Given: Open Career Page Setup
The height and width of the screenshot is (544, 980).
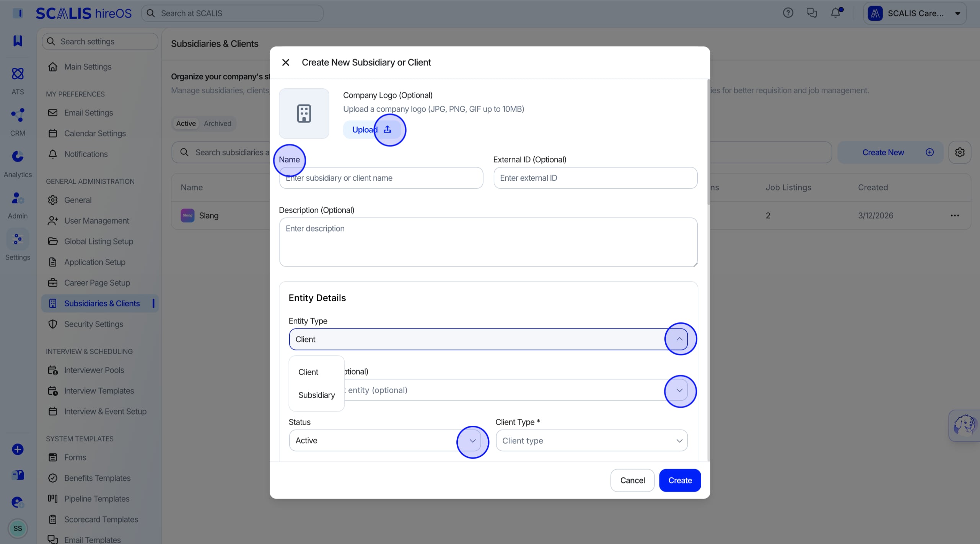Looking at the screenshot, I should (100, 283).
